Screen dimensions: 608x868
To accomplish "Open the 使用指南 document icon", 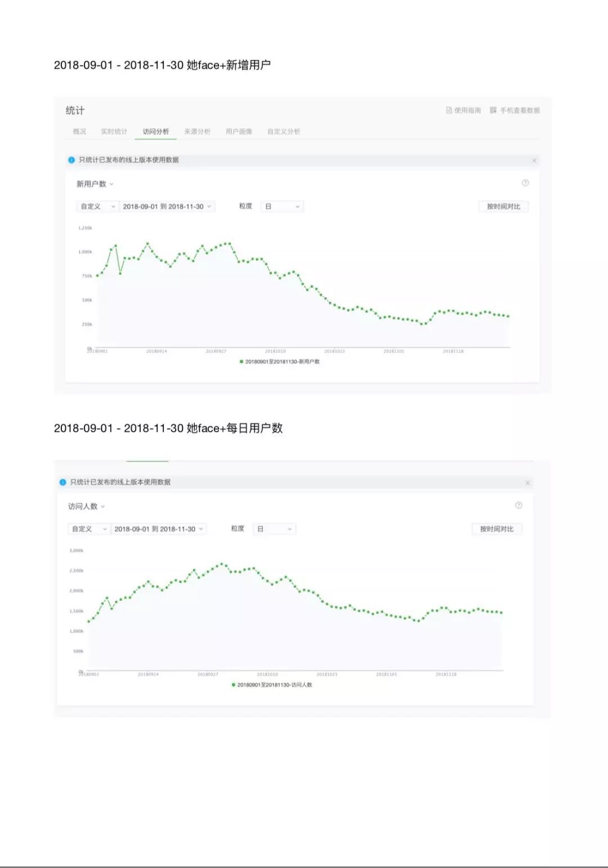I will [x=449, y=110].
